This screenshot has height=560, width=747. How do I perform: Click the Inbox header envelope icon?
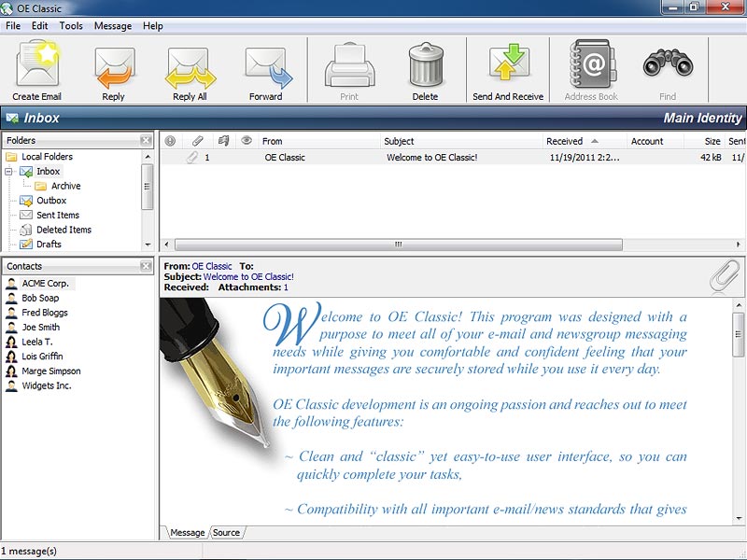[x=12, y=118]
